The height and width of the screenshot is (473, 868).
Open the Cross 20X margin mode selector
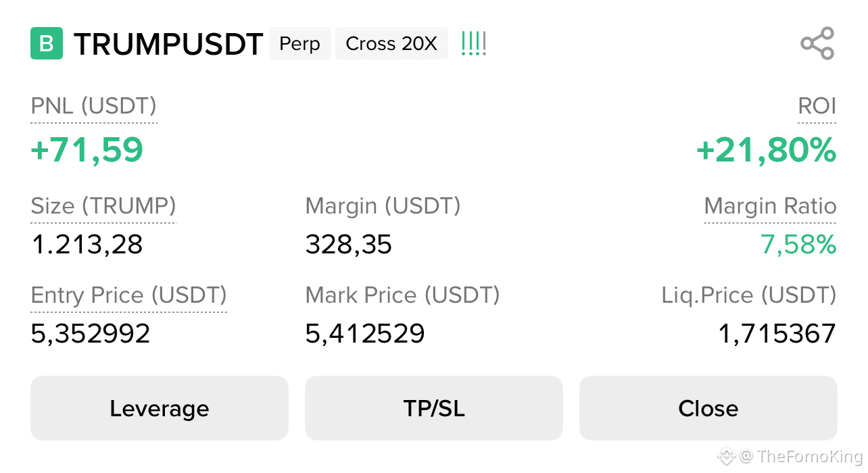[x=391, y=43]
